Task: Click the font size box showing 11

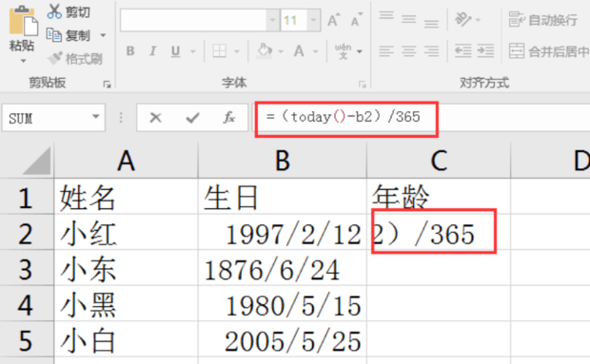Action: pos(293,20)
